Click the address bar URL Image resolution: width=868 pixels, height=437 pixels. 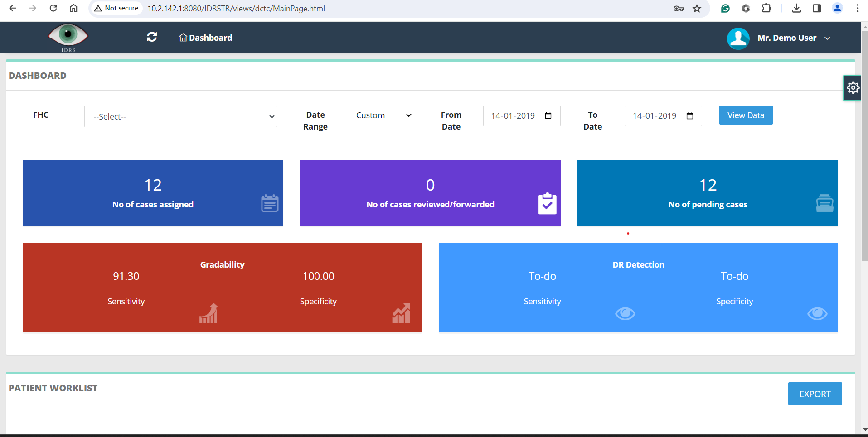tap(236, 9)
